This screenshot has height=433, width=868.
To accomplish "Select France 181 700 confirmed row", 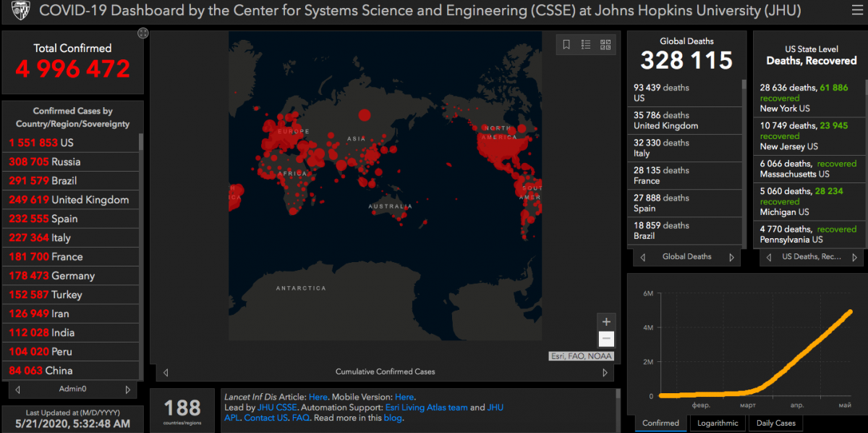I will (70, 256).
